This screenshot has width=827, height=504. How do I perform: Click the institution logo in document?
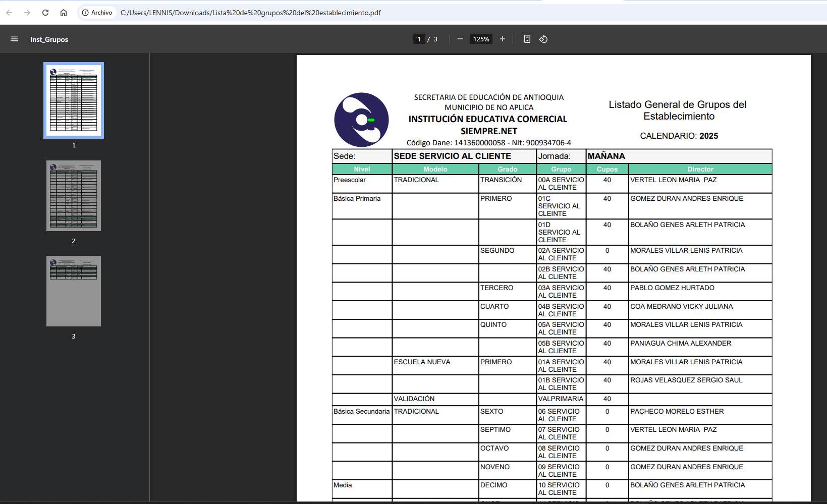point(361,120)
